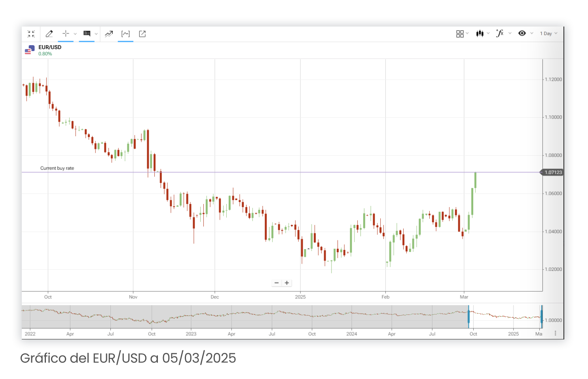Expand the layout grid dropdown arrow

pos(467,33)
